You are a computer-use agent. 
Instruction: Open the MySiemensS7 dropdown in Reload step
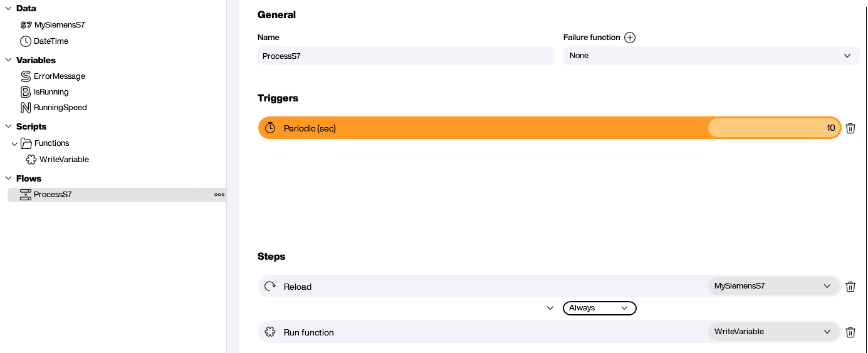coord(773,286)
